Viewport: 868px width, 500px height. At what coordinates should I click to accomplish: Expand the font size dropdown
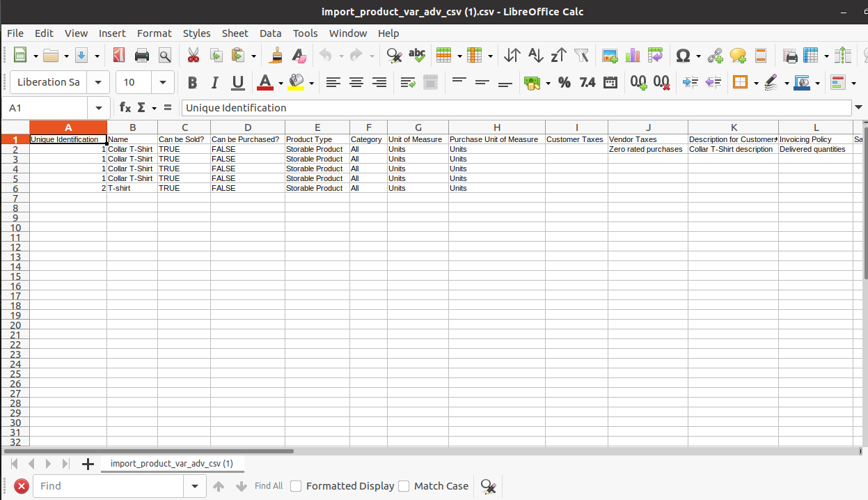coord(163,82)
